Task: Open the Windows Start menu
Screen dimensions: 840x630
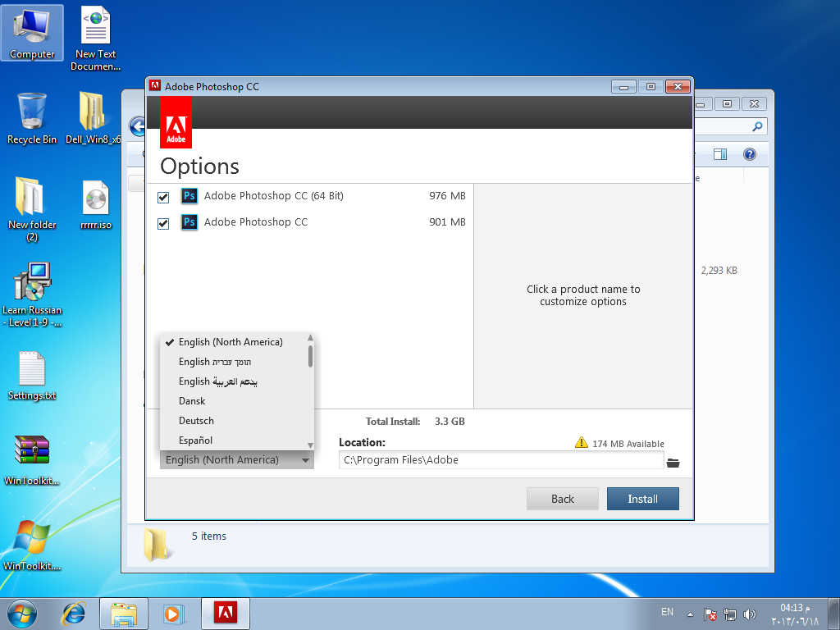Action: coord(22,614)
